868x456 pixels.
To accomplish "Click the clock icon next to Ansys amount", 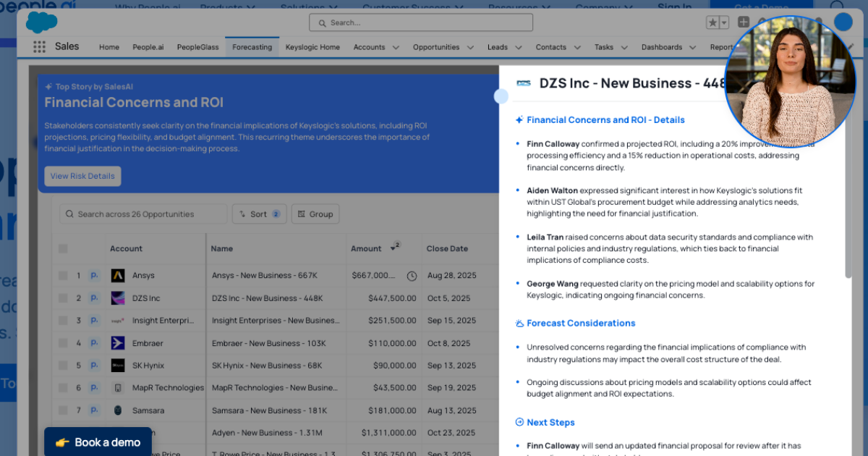I will point(412,276).
